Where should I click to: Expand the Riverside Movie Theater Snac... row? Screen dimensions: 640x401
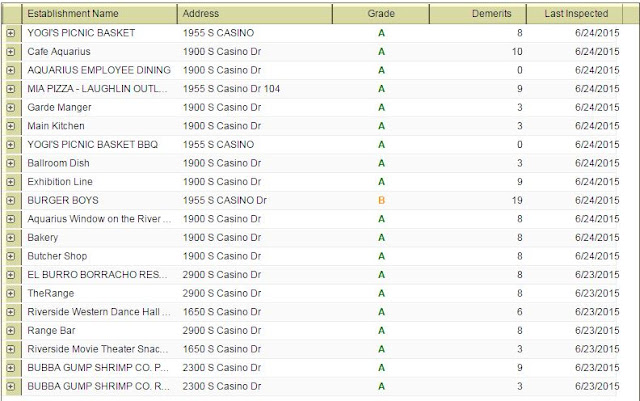[11, 349]
